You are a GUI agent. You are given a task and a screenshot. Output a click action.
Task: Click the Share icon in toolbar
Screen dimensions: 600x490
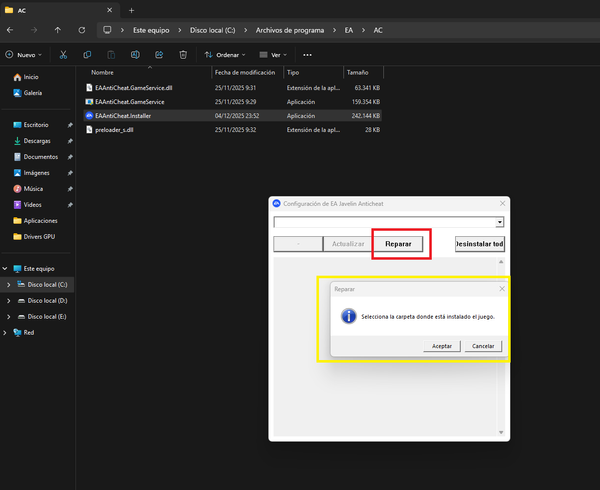(159, 55)
